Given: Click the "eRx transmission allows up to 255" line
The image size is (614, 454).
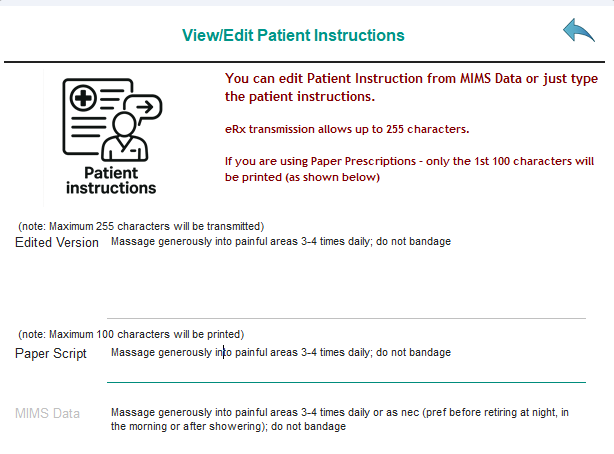Looking at the screenshot, I should tap(347, 129).
